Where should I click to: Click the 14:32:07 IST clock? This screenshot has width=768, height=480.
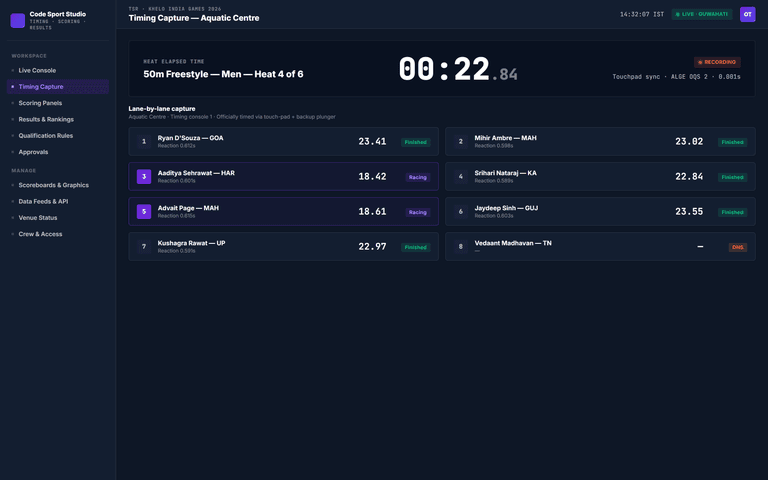click(642, 14)
